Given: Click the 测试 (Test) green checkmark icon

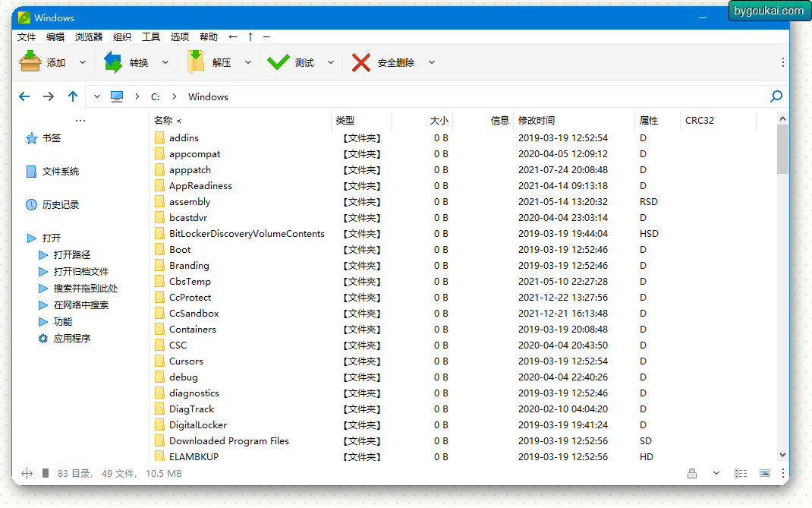Looking at the screenshot, I should pyautogui.click(x=279, y=62).
